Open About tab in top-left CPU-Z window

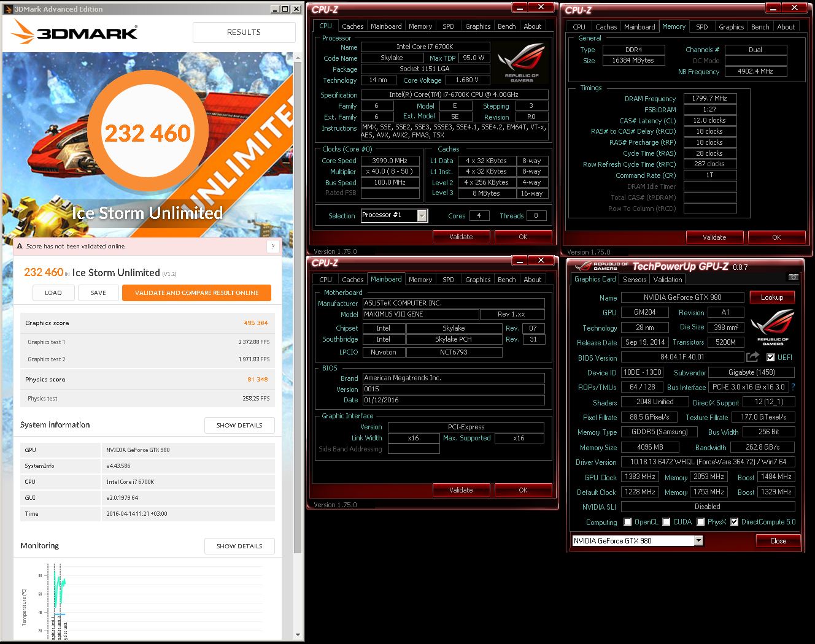(x=532, y=26)
